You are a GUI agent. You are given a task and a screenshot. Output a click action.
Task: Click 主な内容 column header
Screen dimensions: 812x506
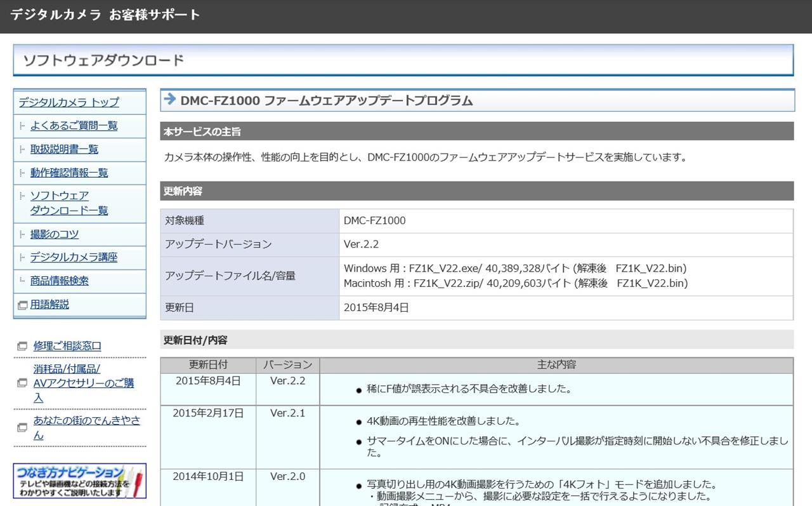[556, 365]
